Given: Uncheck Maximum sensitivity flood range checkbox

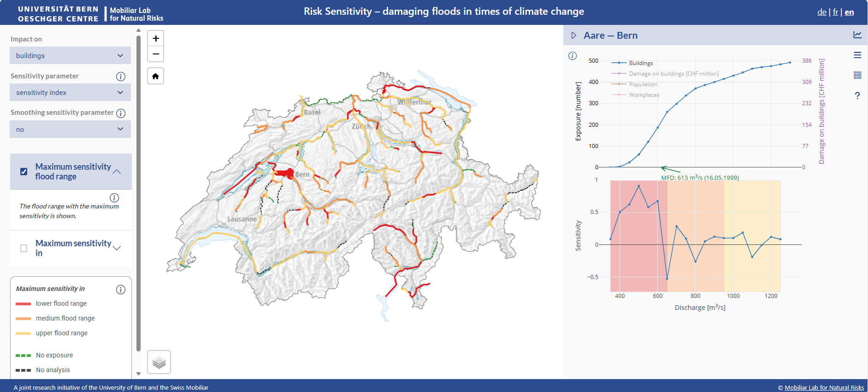Looking at the screenshot, I should click(x=24, y=172).
